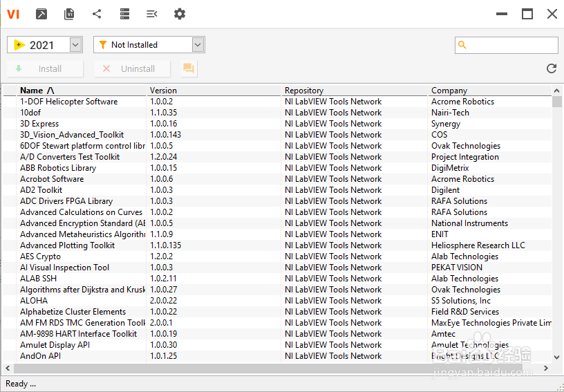Select Advanced Metaheuristics Algorithms row

point(277,234)
